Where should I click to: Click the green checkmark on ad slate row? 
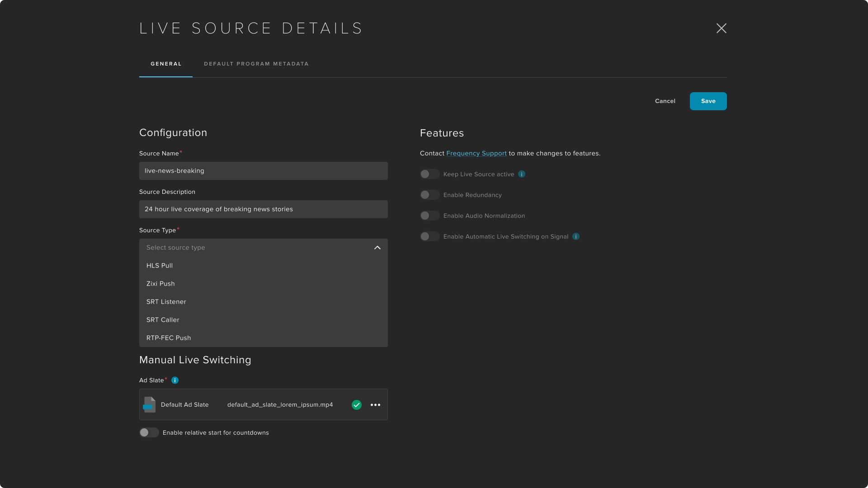click(357, 405)
